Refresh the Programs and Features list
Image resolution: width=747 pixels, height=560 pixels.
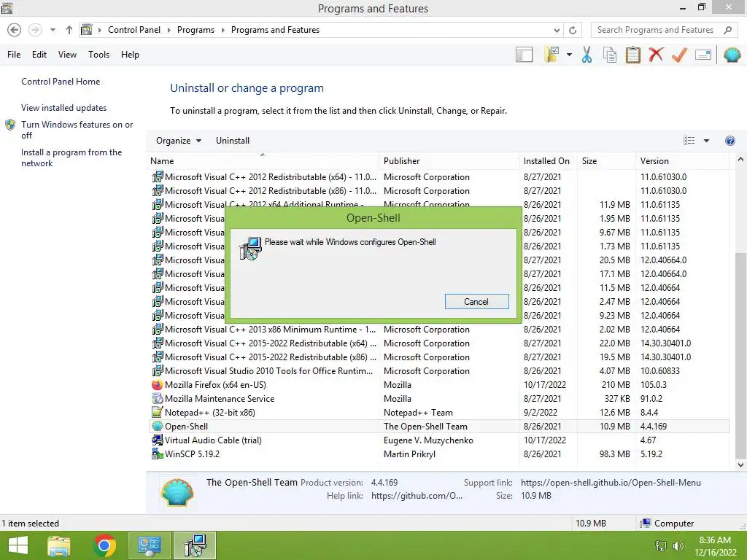tap(573, 30)
